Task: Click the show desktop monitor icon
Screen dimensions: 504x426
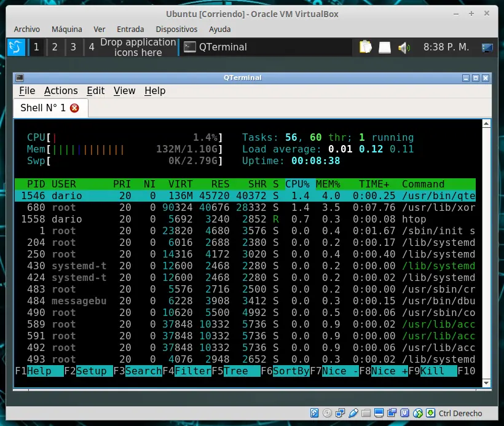Action: tap(487, 48)
